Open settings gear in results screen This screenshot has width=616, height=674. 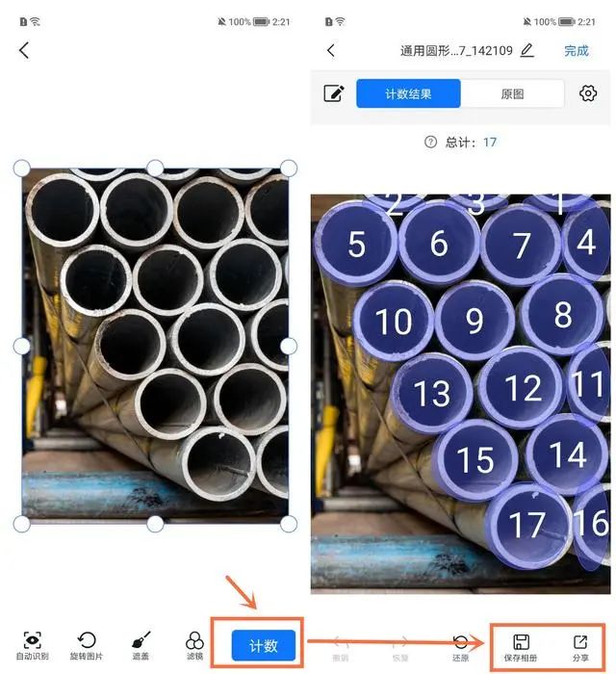(x=588, y=93)
